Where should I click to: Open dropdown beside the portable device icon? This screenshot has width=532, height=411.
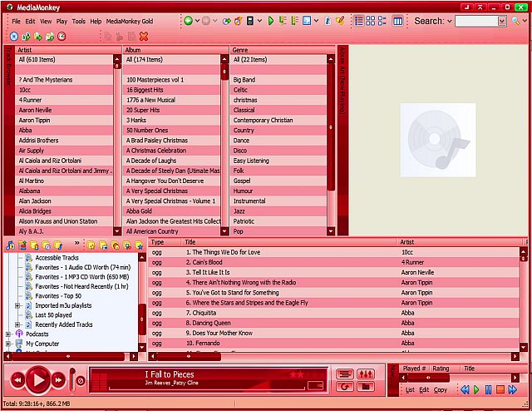click(x=259, y=21)
